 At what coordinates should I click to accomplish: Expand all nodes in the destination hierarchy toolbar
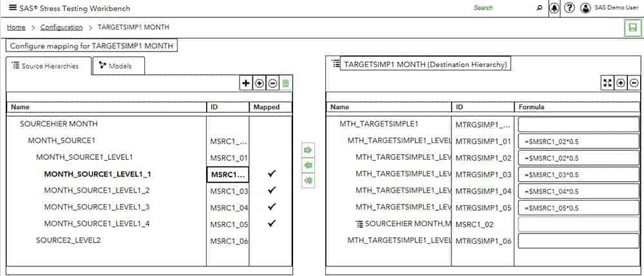point(621,83)
